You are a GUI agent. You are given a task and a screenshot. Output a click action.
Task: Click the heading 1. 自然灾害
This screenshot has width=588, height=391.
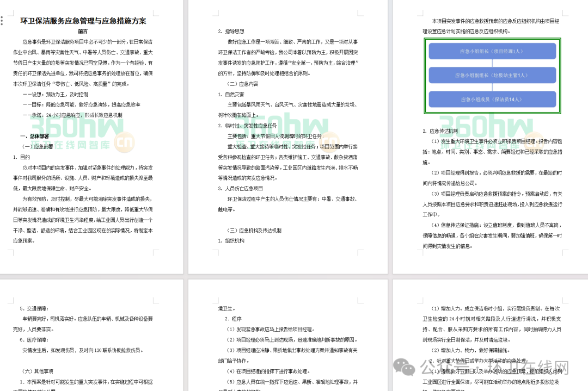click(x=231, y=95)
